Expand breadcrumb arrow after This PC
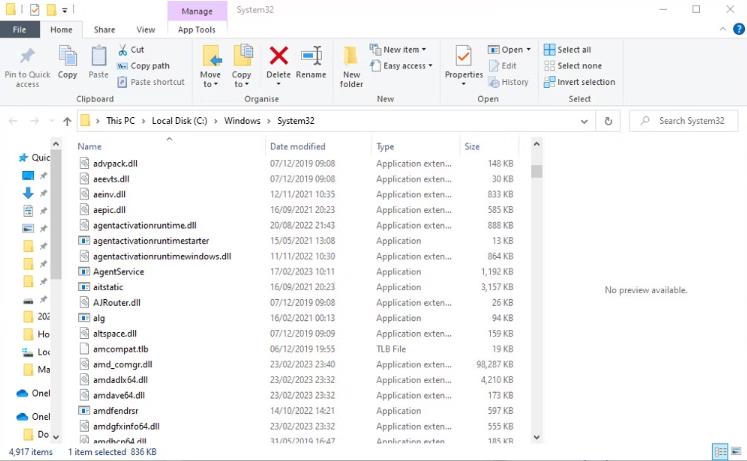747x461 pixels. coord(143,121)
